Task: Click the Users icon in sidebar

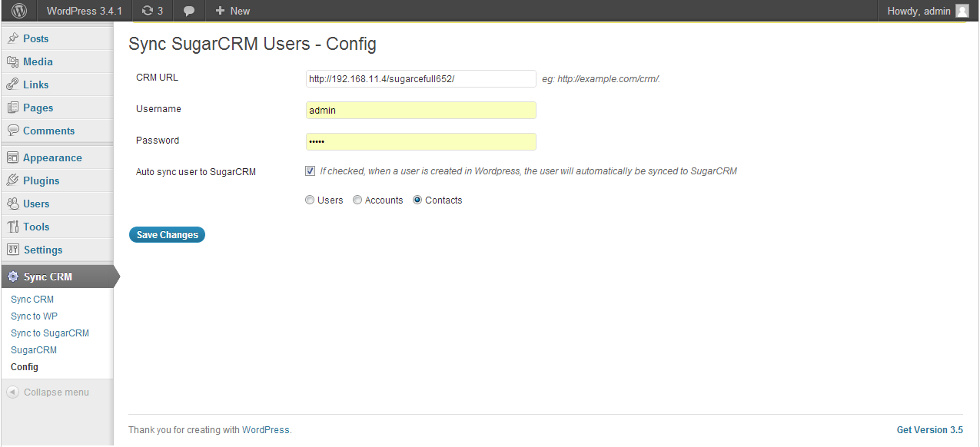Action: (12, 204)
